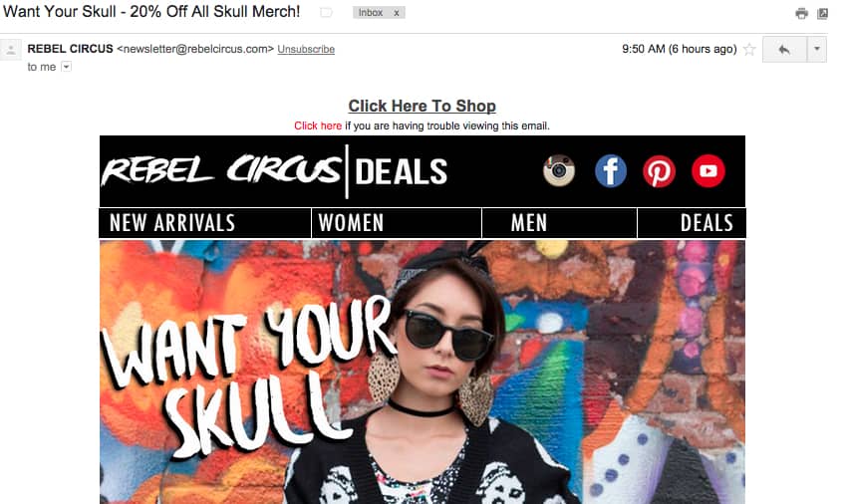The image size is (848, 504).
Task: Open 'Want Your Skull' promotional banner image
Action: [422, 373]
